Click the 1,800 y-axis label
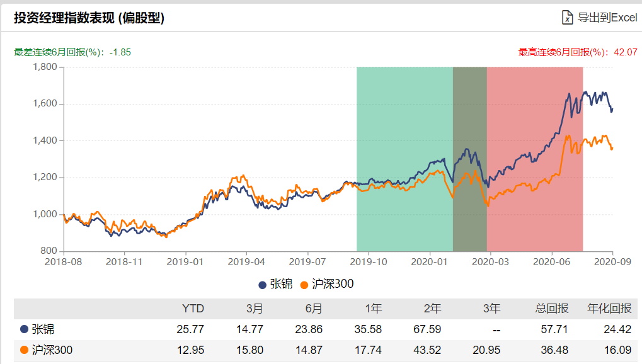 click(45, 67)
